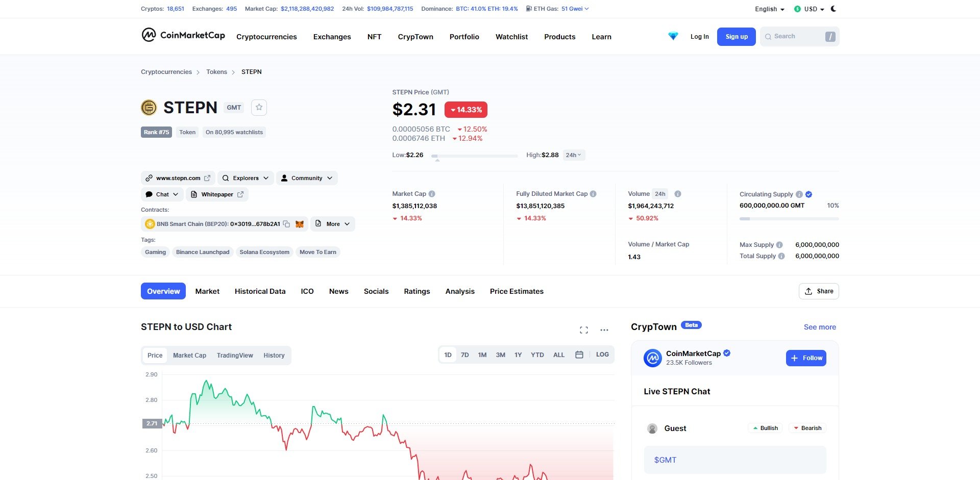Click the Share button
Viewport: 980px width, 480px height.
coord(819,291)
